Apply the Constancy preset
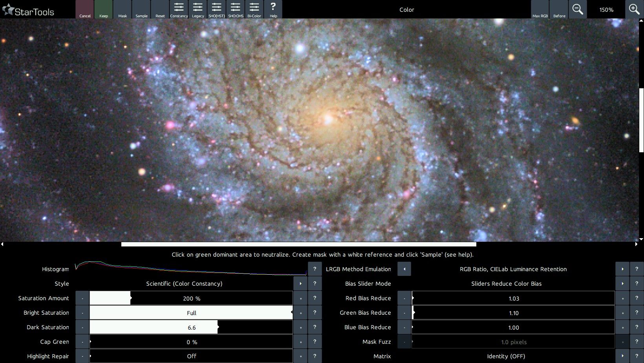 tap(179, 9)
